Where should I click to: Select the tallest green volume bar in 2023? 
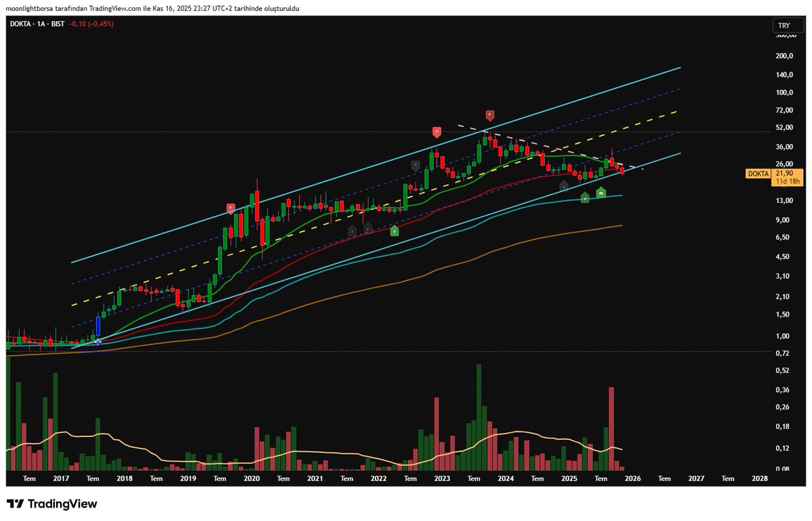478,417
